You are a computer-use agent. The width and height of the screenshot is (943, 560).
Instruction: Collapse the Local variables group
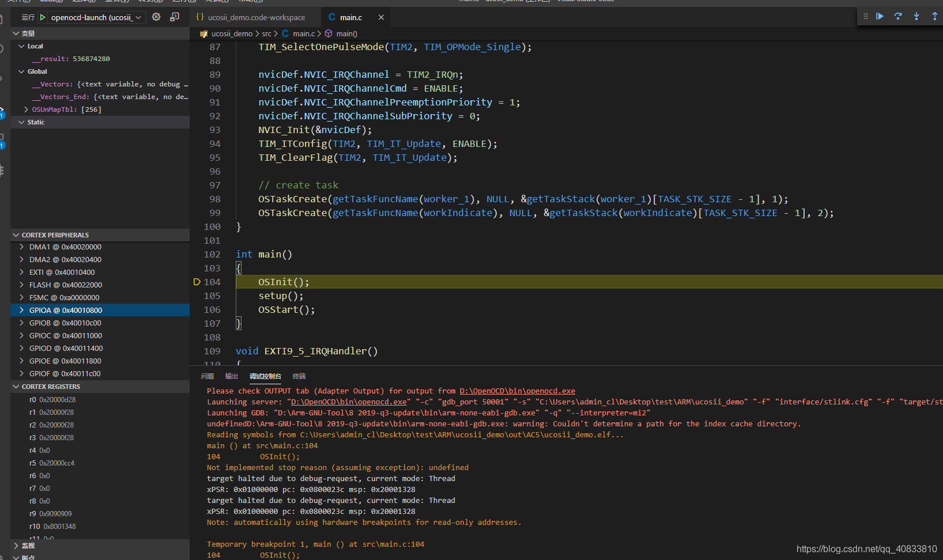[21, 46]
